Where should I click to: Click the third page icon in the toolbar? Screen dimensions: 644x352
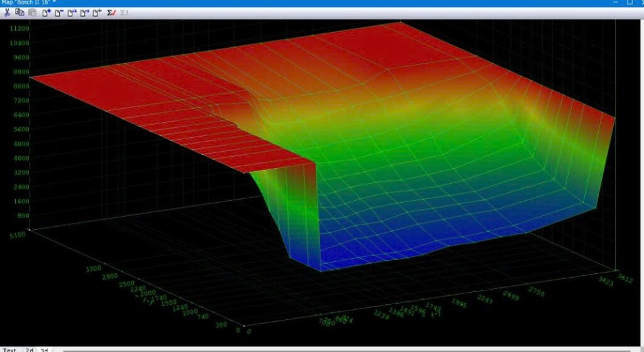click(x=72, y=13)
